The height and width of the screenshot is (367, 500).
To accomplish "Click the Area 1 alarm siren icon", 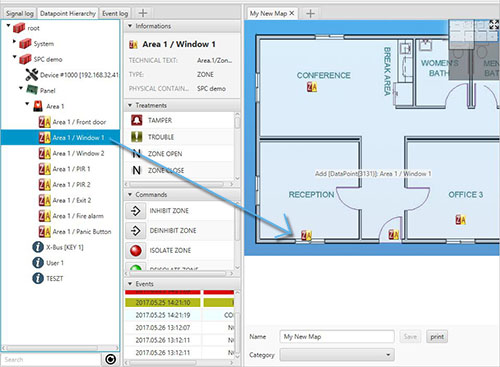I will 38,106.
